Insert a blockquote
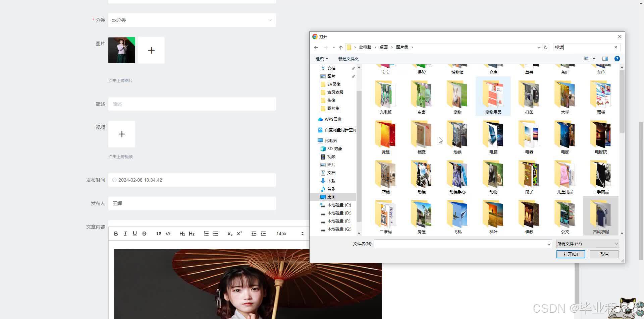 click(x=158, y=233)
